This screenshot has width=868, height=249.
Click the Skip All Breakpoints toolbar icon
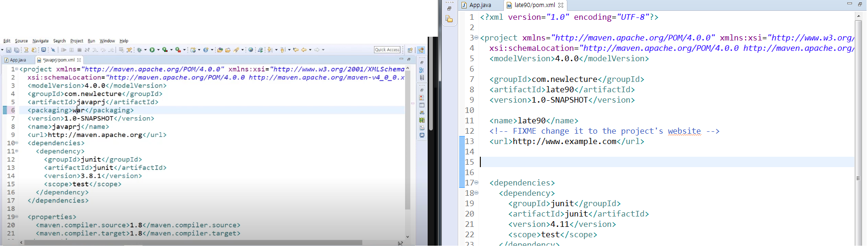coord(53,50)
